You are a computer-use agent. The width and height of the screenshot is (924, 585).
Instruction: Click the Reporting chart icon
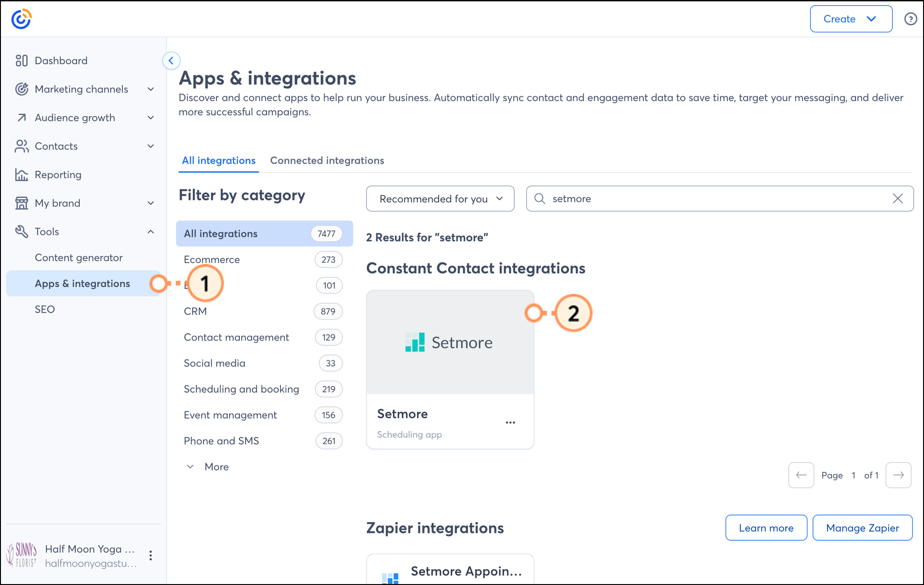21,174
